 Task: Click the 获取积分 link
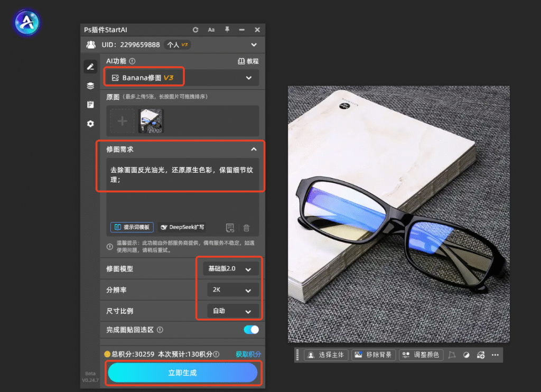tap(248, 354)
